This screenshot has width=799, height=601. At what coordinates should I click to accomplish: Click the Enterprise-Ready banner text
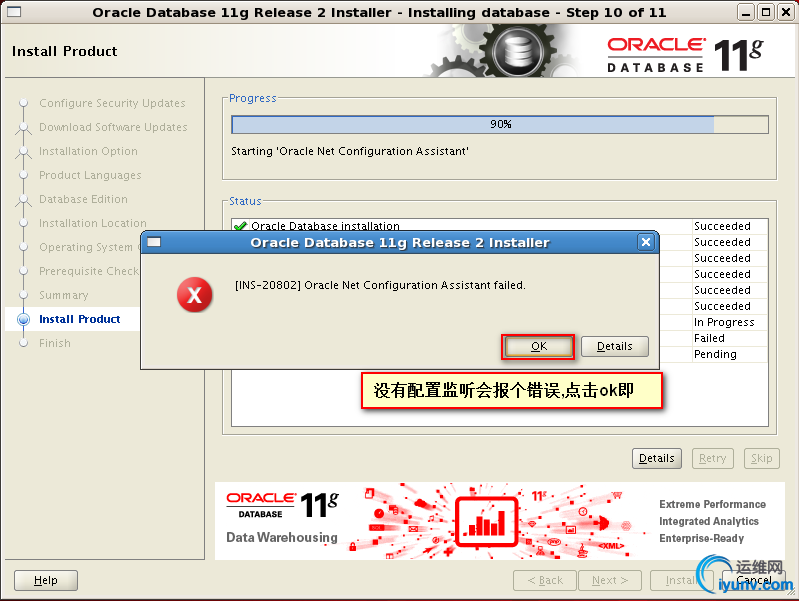click(x=701, y=538)
